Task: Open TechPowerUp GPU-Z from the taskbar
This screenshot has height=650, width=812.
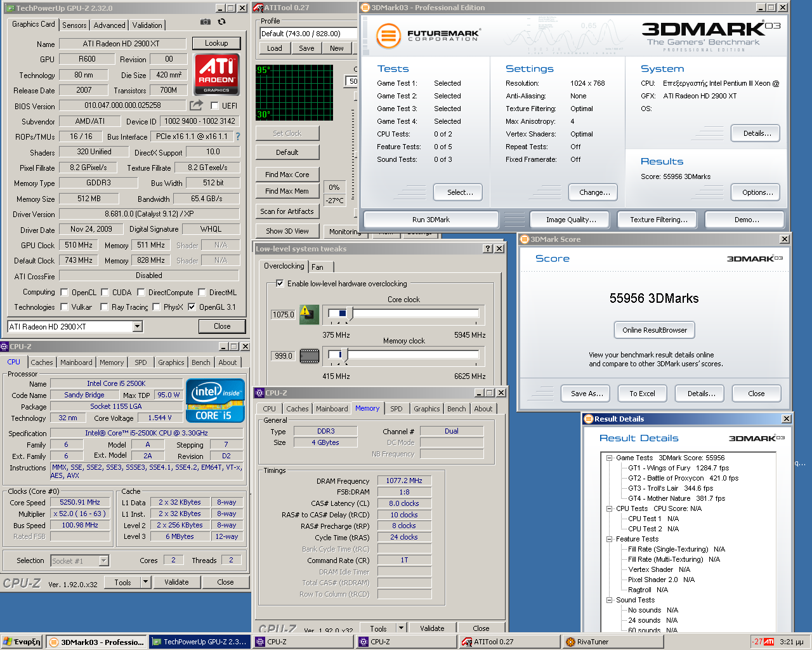Action: coord(199,642)
